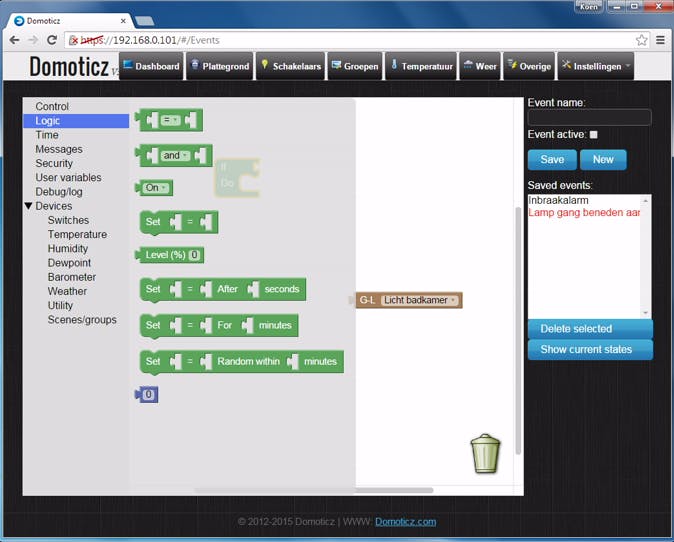Bookmark page with the star icon

(642, 40)
